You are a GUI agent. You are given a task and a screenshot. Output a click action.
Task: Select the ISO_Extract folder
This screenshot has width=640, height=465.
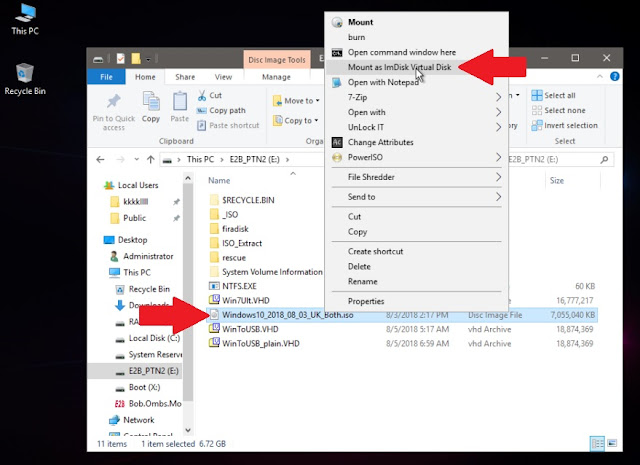[x=236, y=243]
